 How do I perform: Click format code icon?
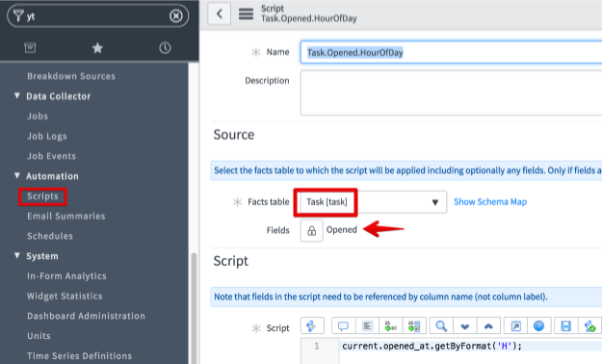[x=367, y=326]
